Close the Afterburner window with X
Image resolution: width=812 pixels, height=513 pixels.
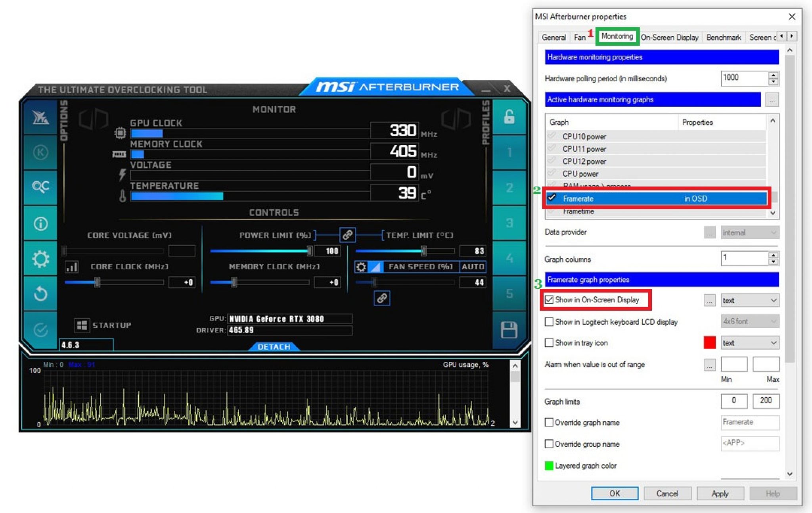click(x=507, y=88)
